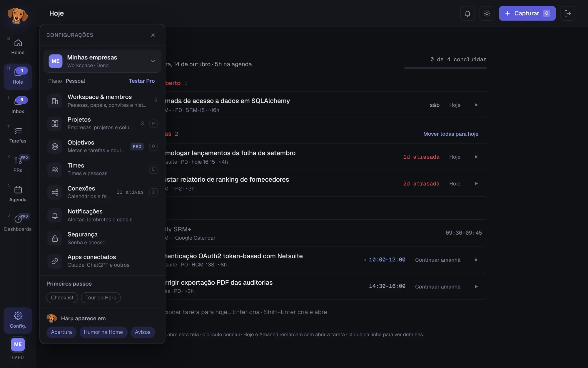Viewport: 588px width, 368px height.
Task: Go to Home in the sidebar
Action: [18, 47]
